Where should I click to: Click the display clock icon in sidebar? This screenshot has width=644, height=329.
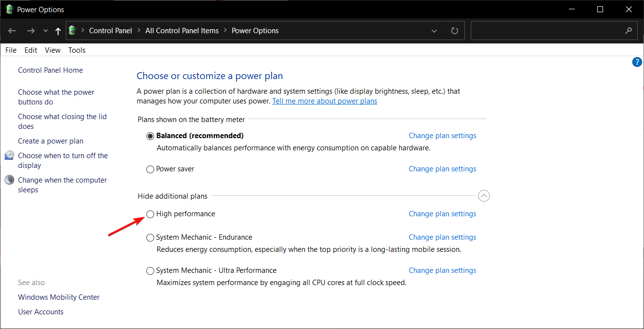click(x=10, y=156)
